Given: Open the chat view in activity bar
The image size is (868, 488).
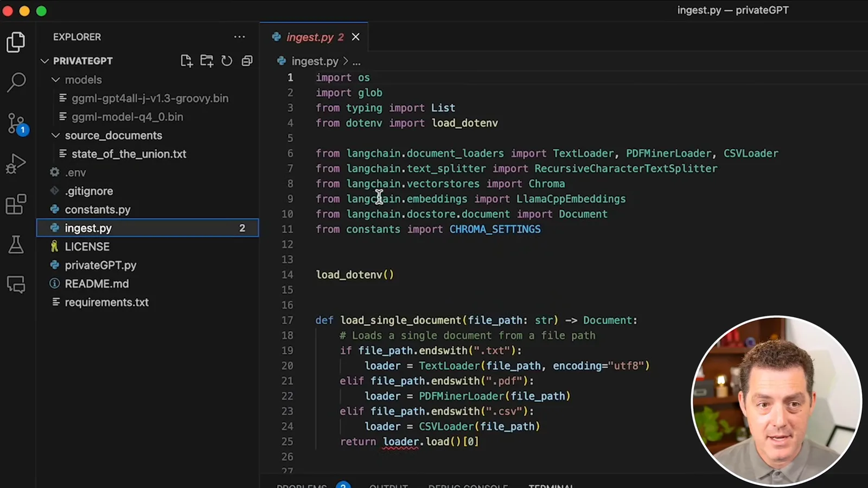Looking at the screenshot, I should 16,284.
